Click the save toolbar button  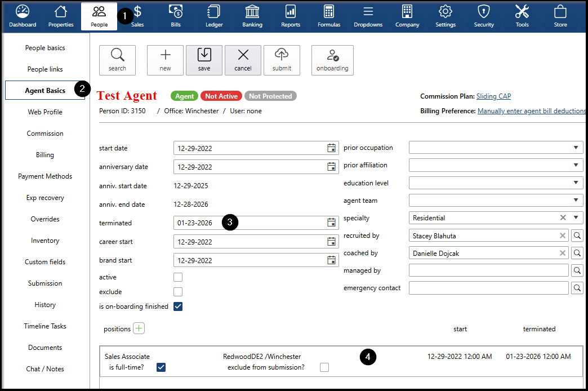(204, 60)
